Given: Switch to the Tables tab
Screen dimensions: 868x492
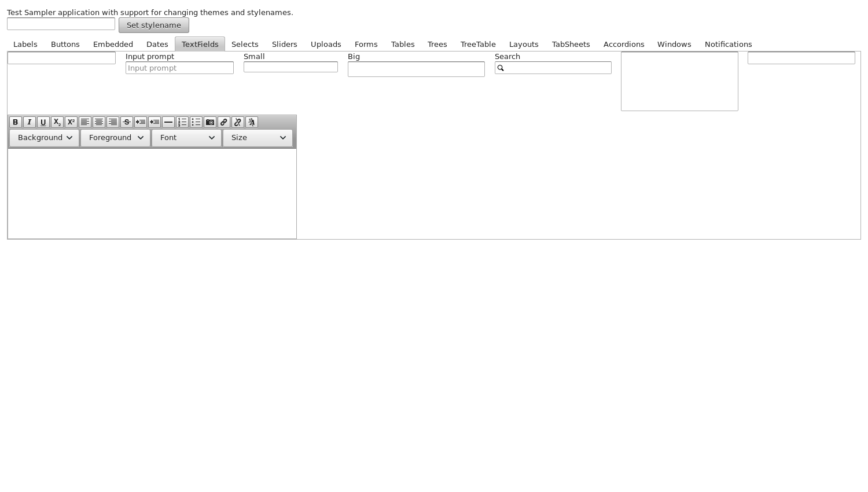Looking at the screenshot, I should coord(403,45).
